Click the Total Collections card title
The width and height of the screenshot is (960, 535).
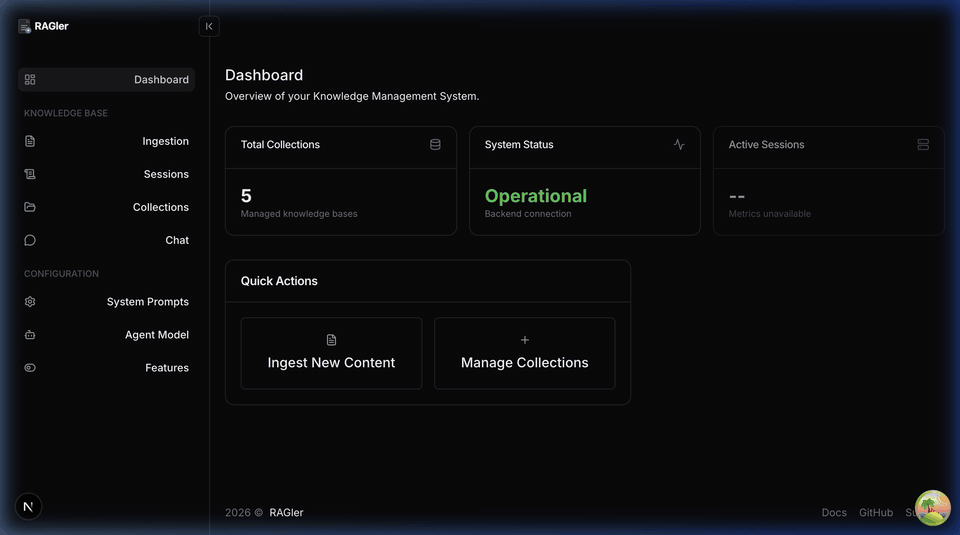[x=280, y=144]
